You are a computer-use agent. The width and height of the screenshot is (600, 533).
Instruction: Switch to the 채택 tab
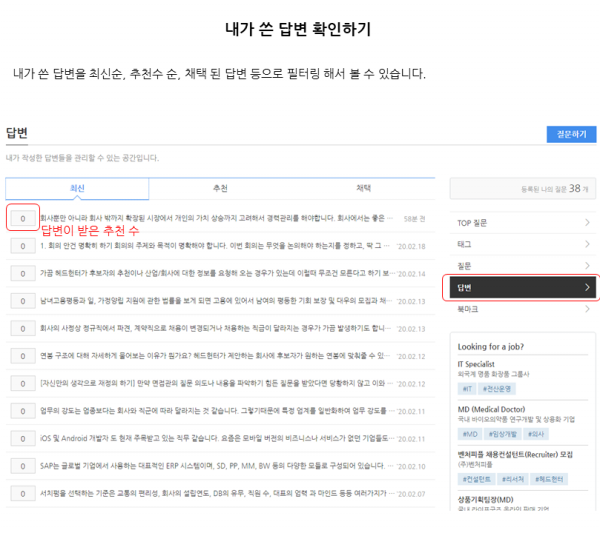pos(363,188)
